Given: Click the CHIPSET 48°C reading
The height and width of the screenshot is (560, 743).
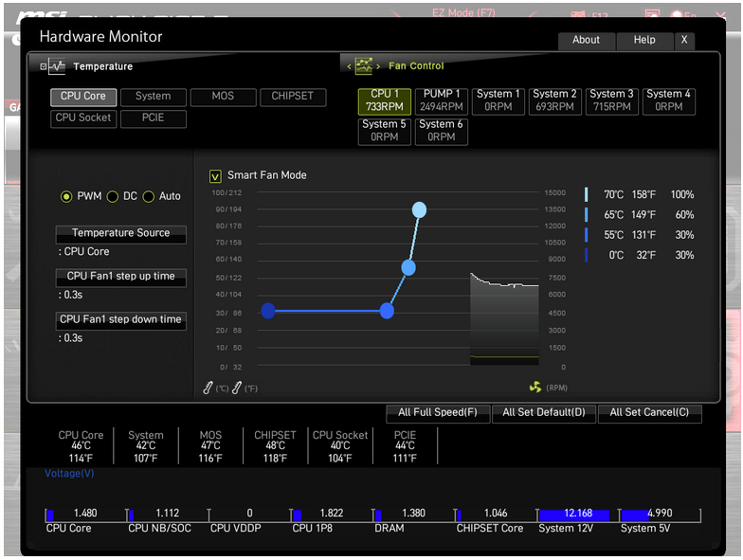Looking at the screenshot, I should coord(275,446).
